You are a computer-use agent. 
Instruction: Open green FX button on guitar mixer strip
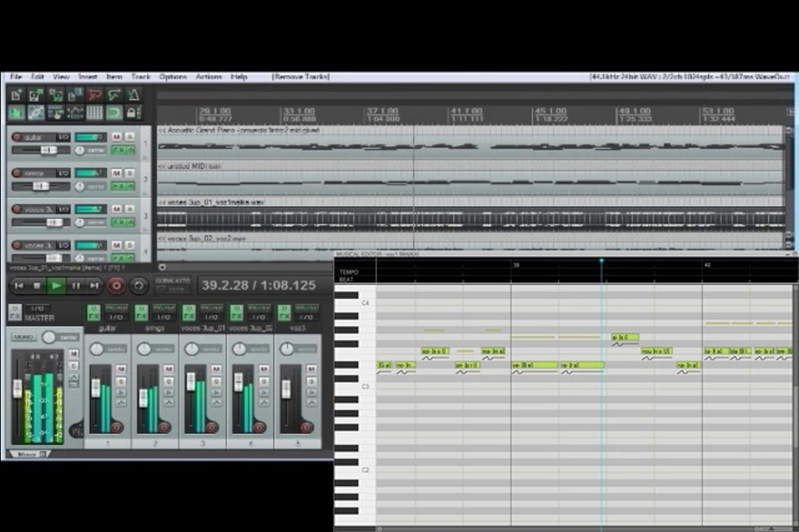[93, 313]
